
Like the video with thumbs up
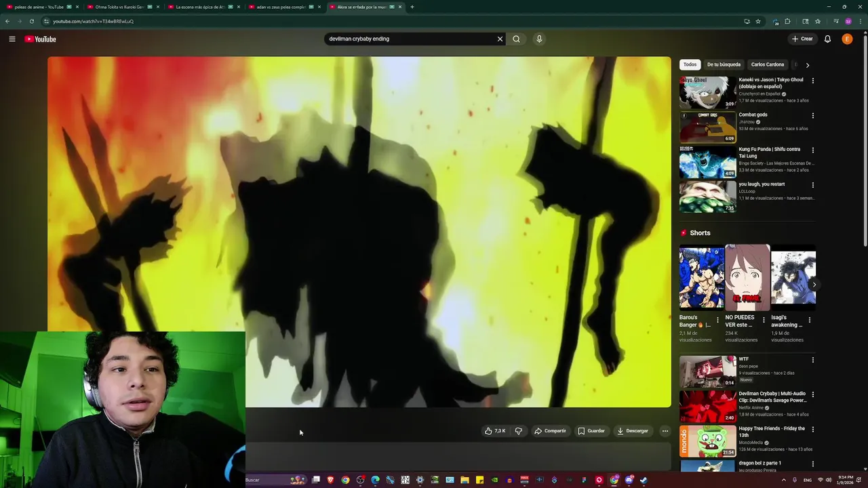[495, 431]
